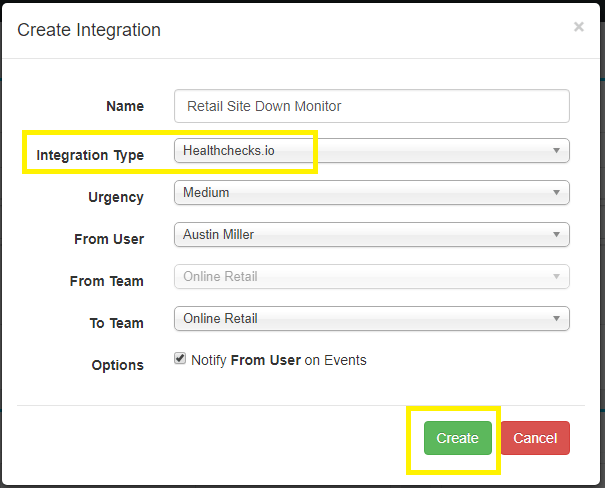Open the Integration Type dropdown
Viewport: 605px width, 488px height.
click(x=372, y=150)
